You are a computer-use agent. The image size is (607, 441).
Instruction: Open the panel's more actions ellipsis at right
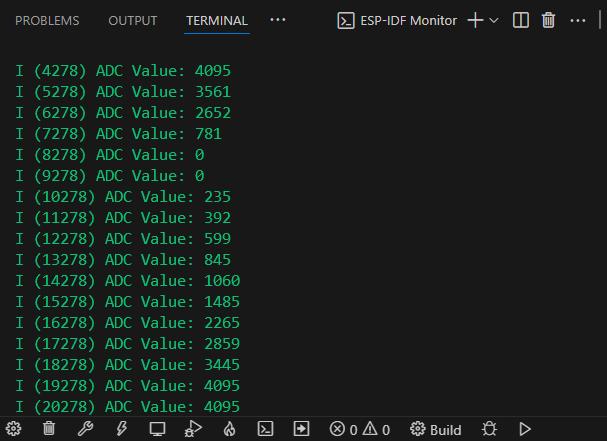pos(579,20)
